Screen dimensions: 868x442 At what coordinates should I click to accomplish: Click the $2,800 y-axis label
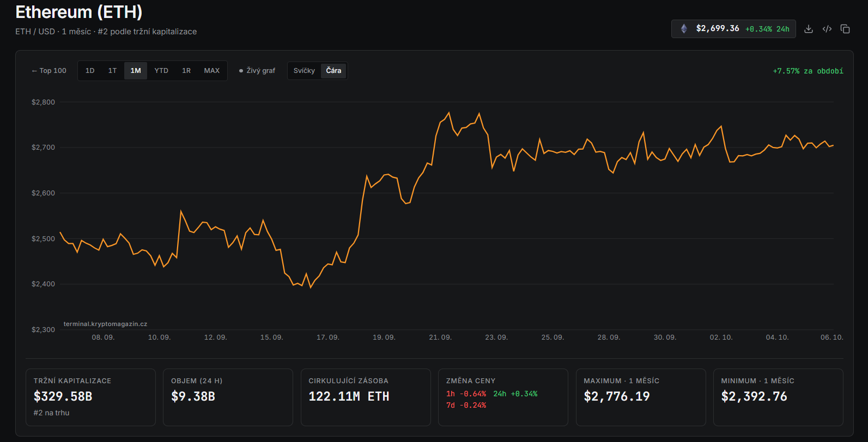coord(43,102)
